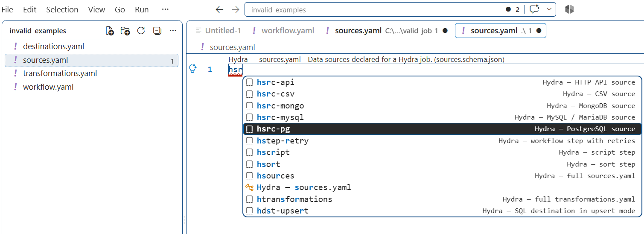Choose hsrc-api suggestion
Screen dimensions: 644x234
coord(442,82)
